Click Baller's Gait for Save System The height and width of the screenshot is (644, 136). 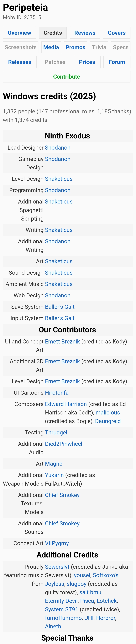pos(60,307)
